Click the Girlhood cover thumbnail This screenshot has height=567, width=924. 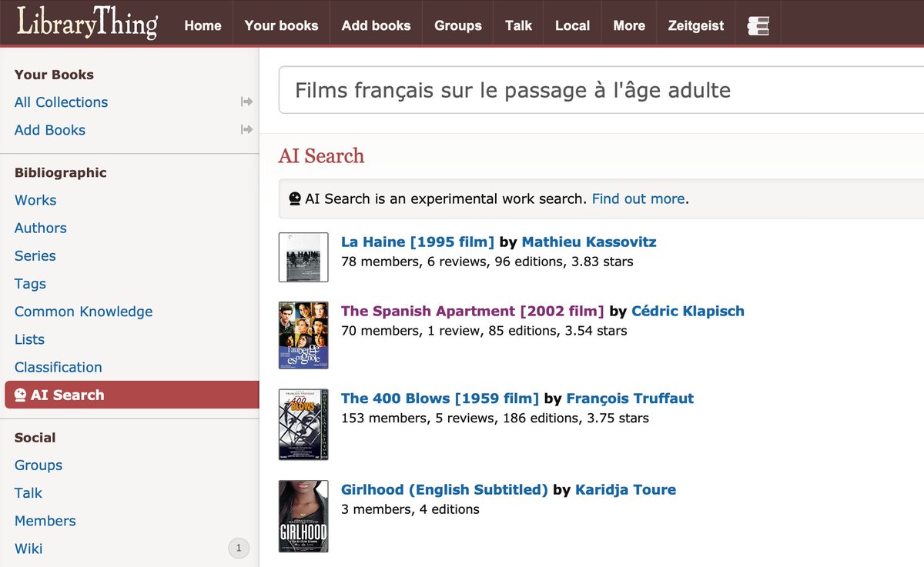303,516
